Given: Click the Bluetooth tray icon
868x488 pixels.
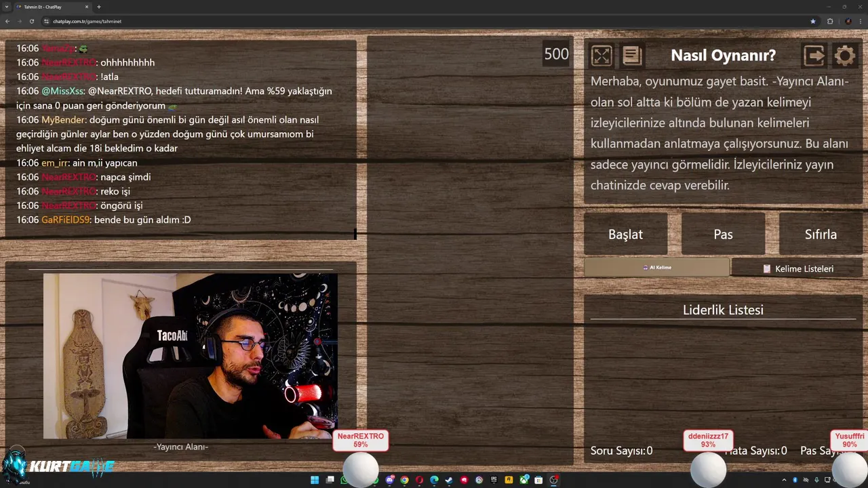Looking at the screenshot, I should [x=795, y=480].
